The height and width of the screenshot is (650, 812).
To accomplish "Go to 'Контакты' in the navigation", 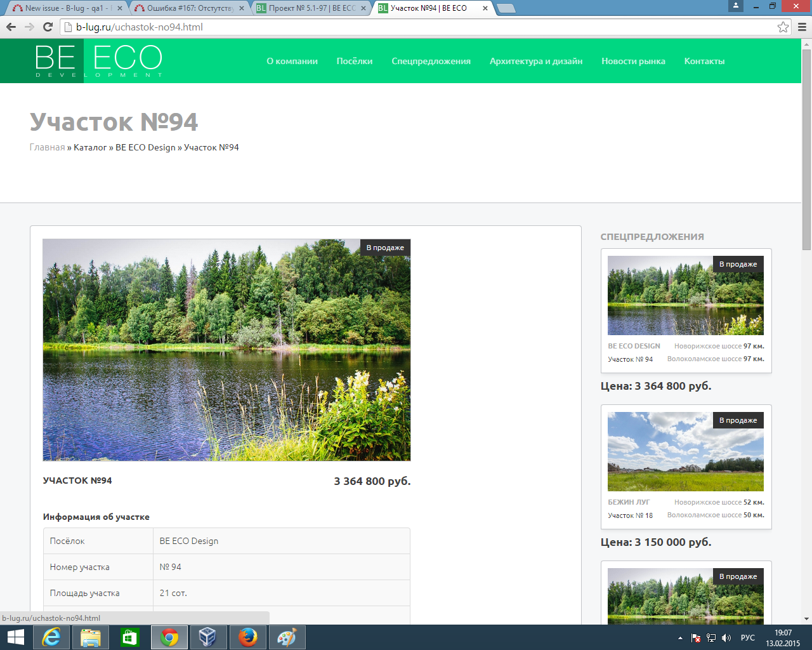I will [x=704, y=61].
